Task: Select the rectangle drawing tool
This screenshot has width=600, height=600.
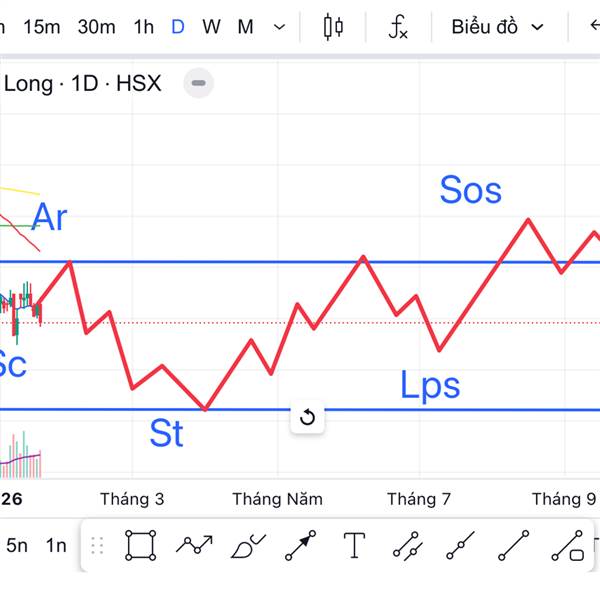Action: 141,545
